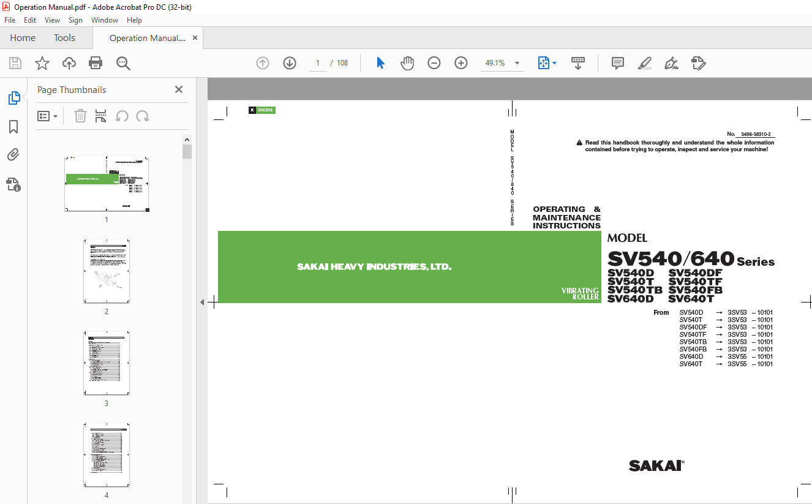Activate the selection arrow tool
812x504 pixels.
(380, 63)
